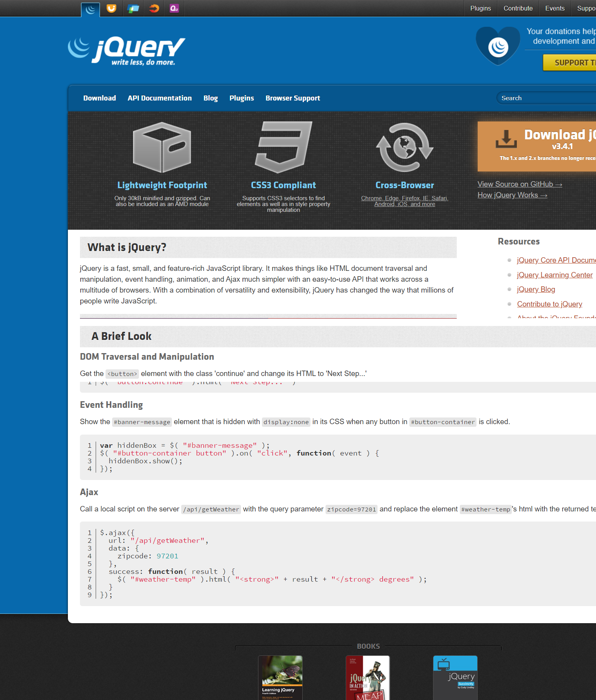Open API Documentation nav item
Viewport: 596px width, 700px height.
point(160,98)
